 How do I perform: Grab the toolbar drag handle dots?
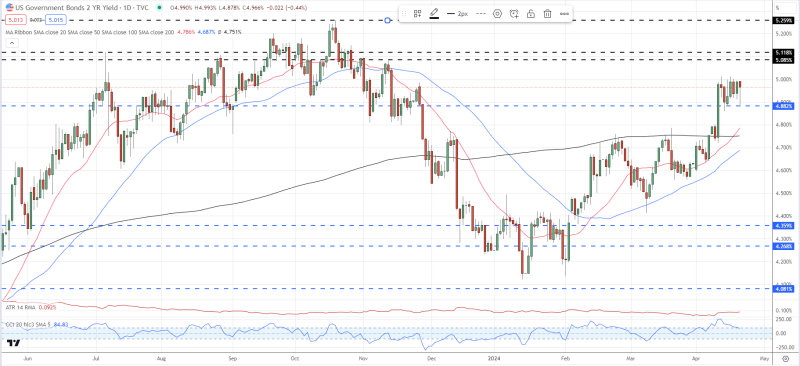(x=404, y=14)
